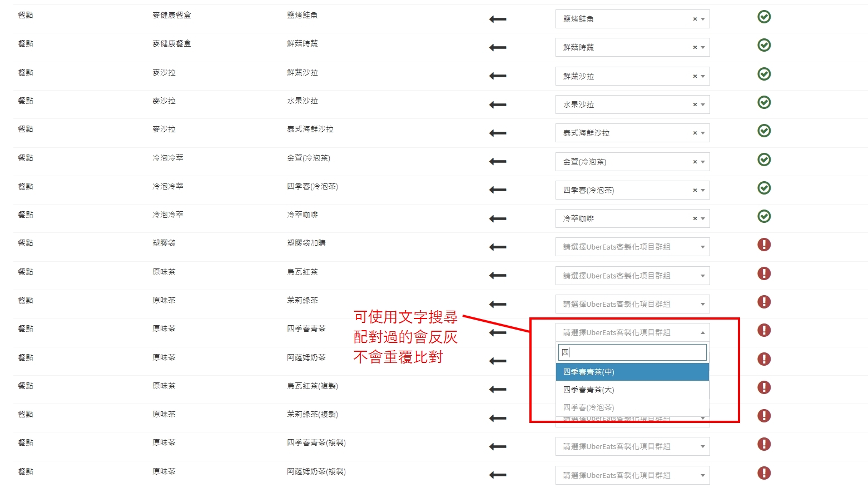The width and height of the screenshot is (868, 488).
Task: Open dropdown for 四季春青茶(複製) row
Action: point(632,447)
